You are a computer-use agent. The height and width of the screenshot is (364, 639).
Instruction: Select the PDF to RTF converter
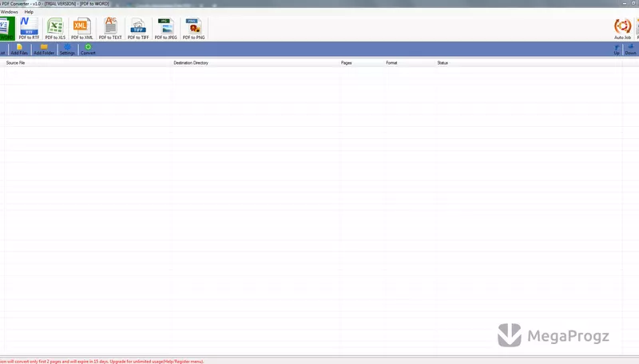[x=29, y=28]
